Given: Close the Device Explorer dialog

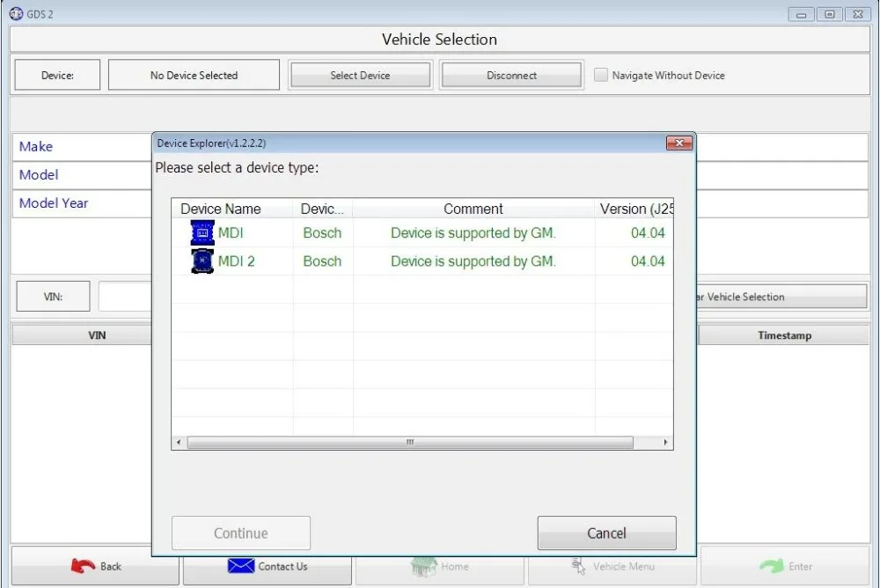Looking at the screenshot, I should (679, 143).
